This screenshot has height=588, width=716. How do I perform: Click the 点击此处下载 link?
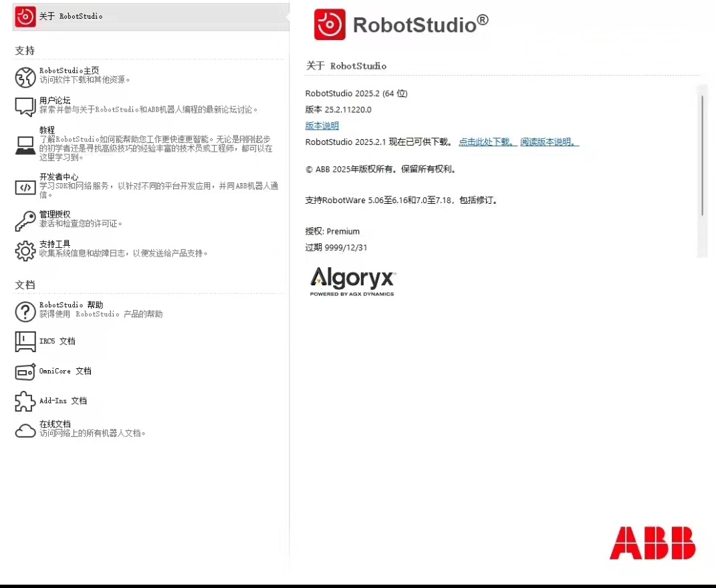[x=487, y=142]
